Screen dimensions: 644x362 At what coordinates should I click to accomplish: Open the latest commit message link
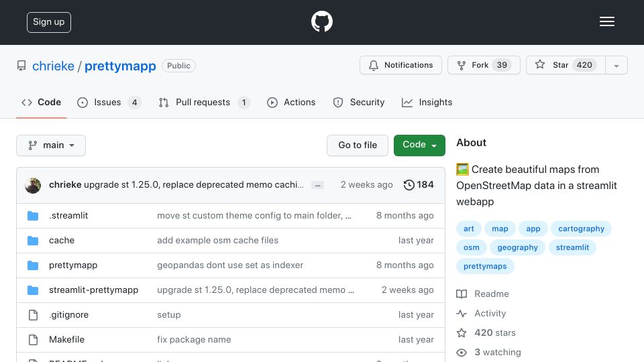click(193, 185)
